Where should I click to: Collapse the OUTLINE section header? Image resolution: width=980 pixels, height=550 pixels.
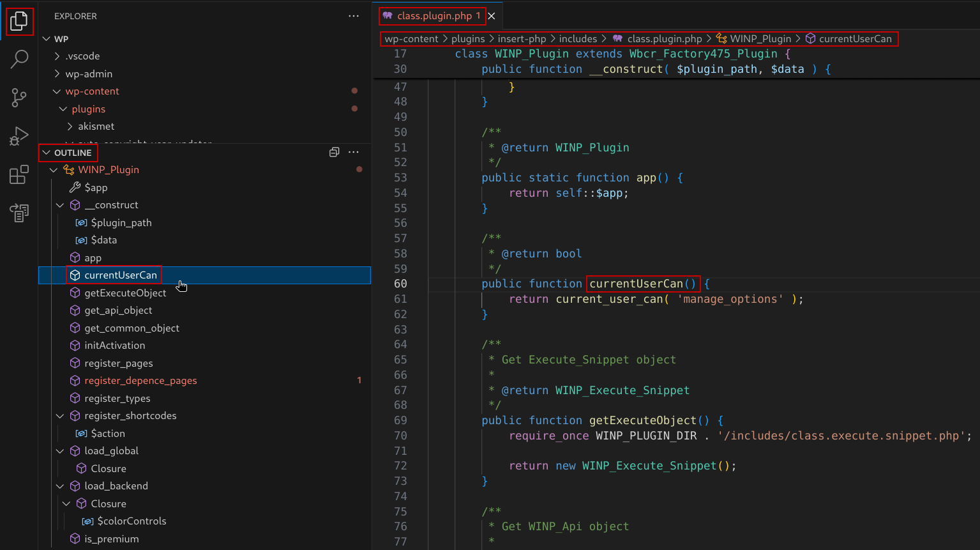click(x=72, y=153)
